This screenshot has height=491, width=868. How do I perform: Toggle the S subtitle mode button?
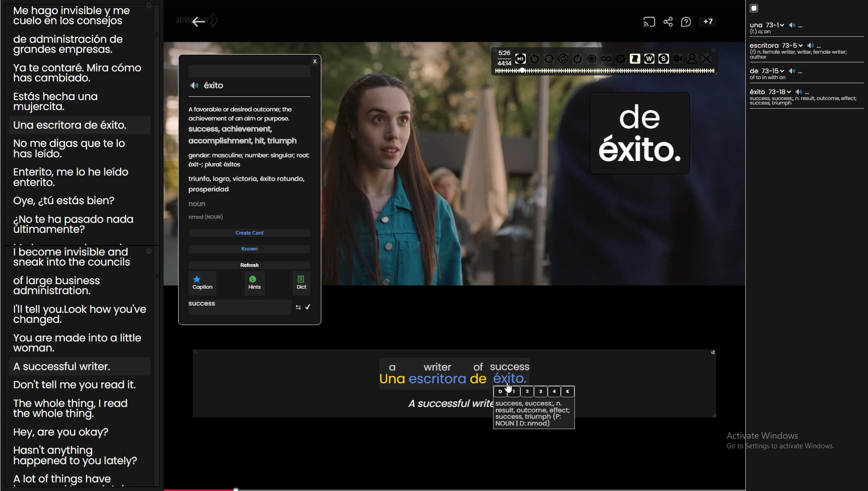(x=663, y=59)
